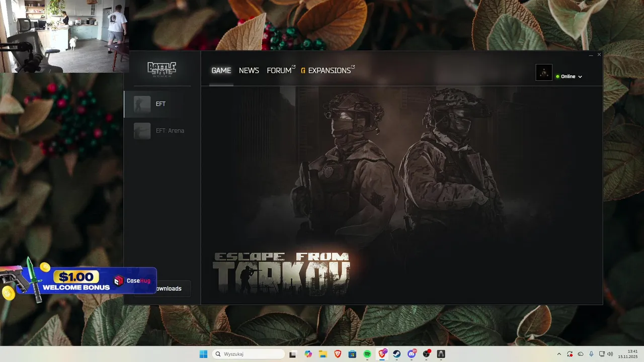This screenshot has width=644, height=362.
Task: Click the EFT: Arena thumbnail icon
Action: pos(142,131)
